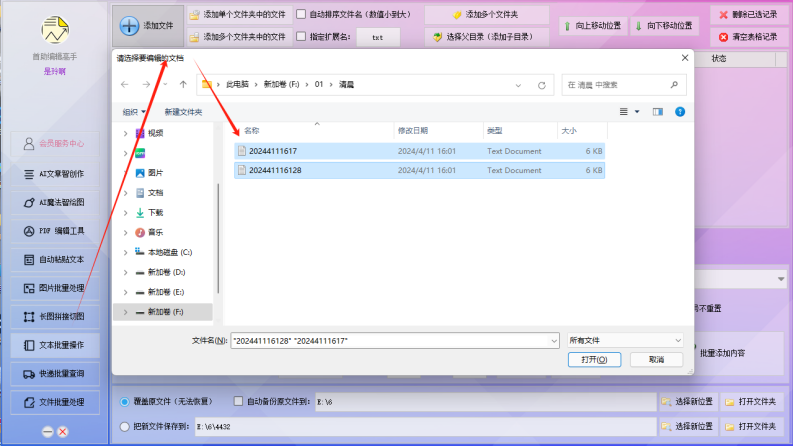Click 选择新位置 button beside the backup path

[689, 402]
